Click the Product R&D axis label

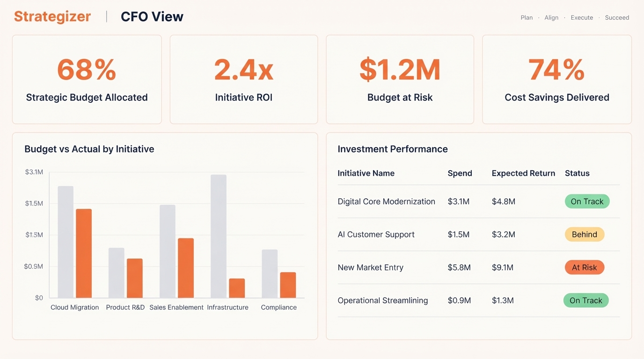click(x=125, y=308)
